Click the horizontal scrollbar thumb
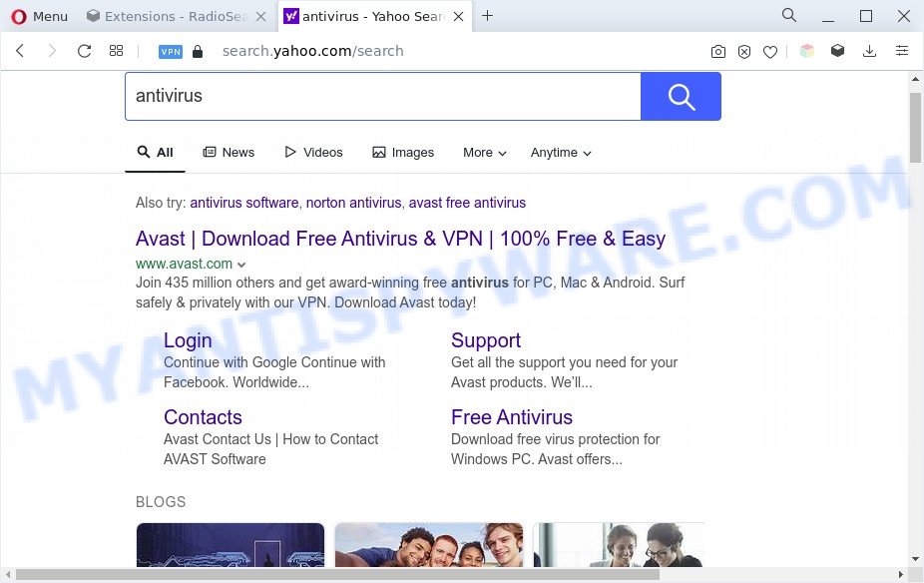The width and height of the screenshot is (924, 583). pos(337,574)
